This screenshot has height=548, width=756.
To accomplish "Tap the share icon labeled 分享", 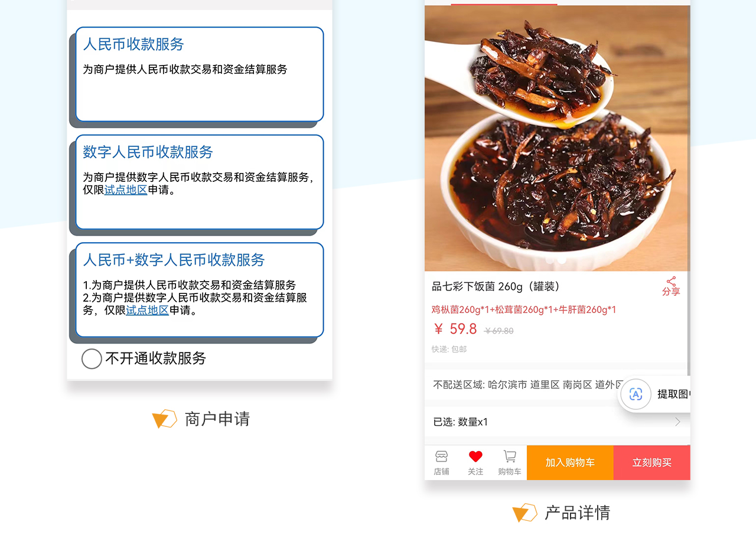I will coord(671,286).
